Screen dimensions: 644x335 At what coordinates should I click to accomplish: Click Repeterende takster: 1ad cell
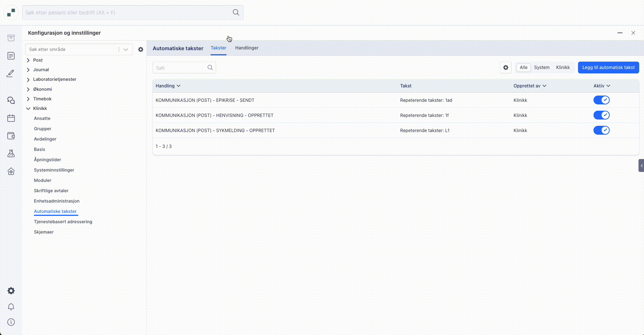426,100
